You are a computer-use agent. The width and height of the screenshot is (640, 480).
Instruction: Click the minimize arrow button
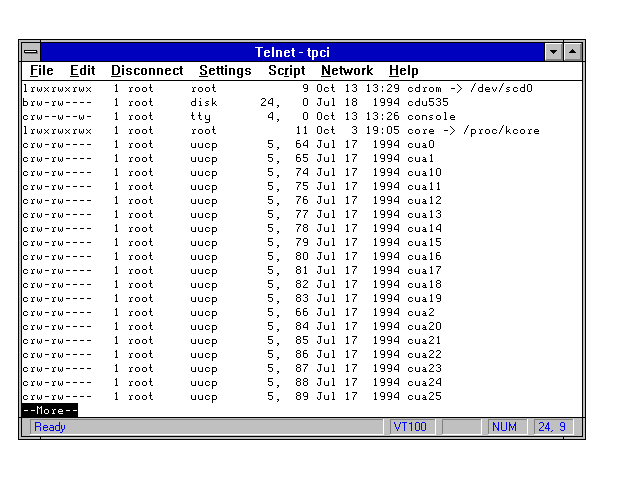pyautogui.click(x=554, y=51)
